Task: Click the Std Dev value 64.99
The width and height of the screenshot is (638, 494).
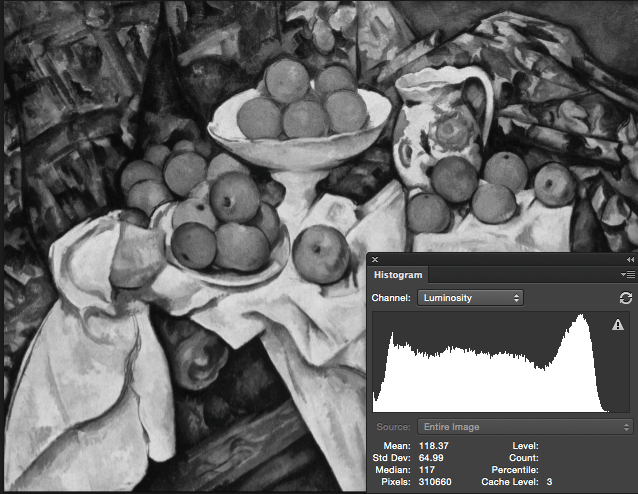Action: pos(432,457)
